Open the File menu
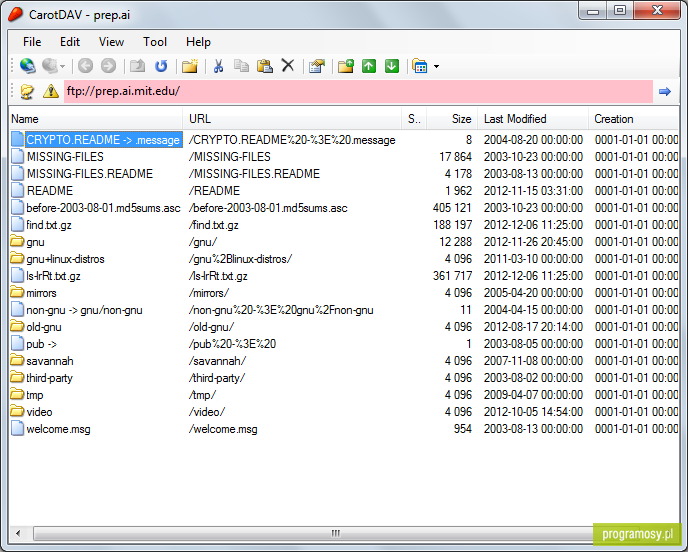 pos(32,42)
